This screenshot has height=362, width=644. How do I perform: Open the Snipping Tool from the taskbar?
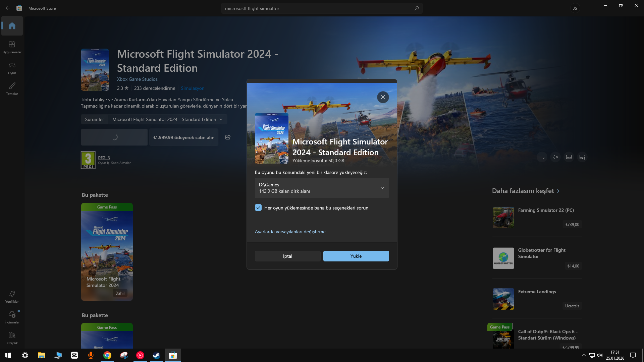(124, 355)
